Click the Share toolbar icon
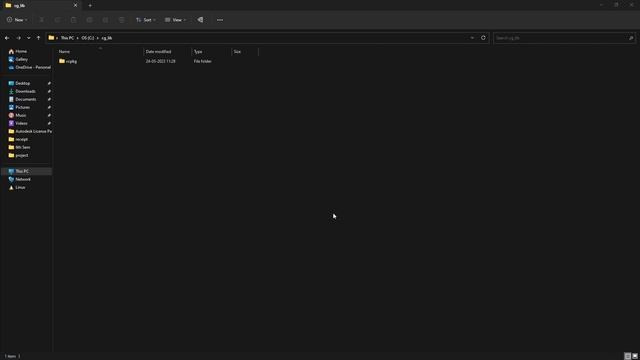This screenshot has width=640, height=360. pyautogui.click(x=105, y=20)
